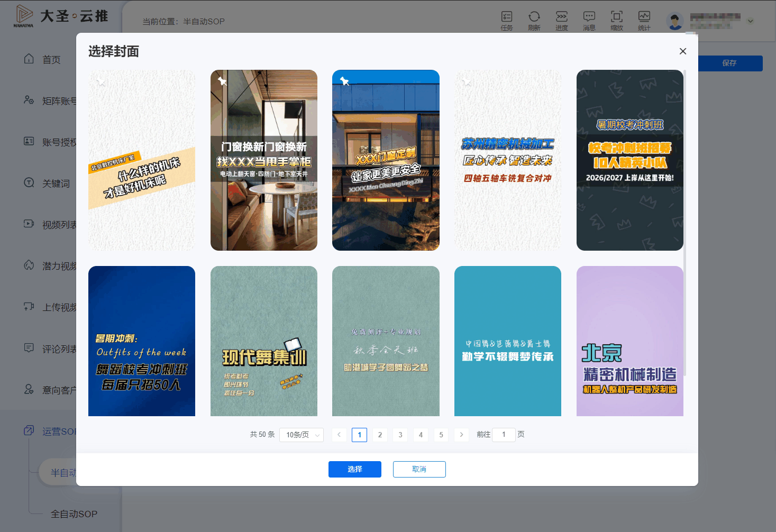776x532 pixels.
Task: Expand the user account dropdown arrow
Action: coord(750,21)
